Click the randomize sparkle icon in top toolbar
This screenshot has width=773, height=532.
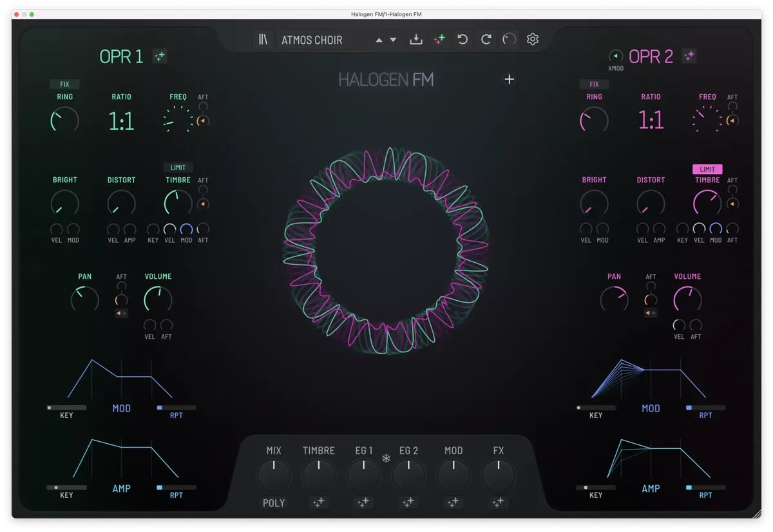coord(439,40)
